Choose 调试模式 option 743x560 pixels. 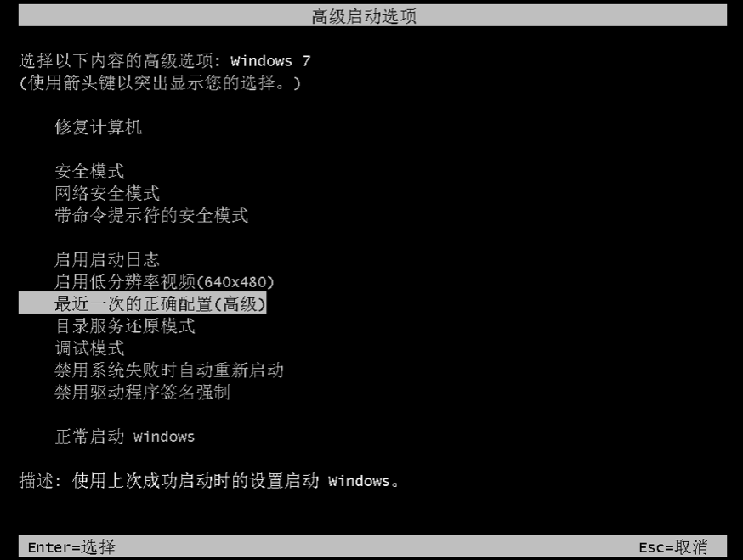[x=89, y=348]
